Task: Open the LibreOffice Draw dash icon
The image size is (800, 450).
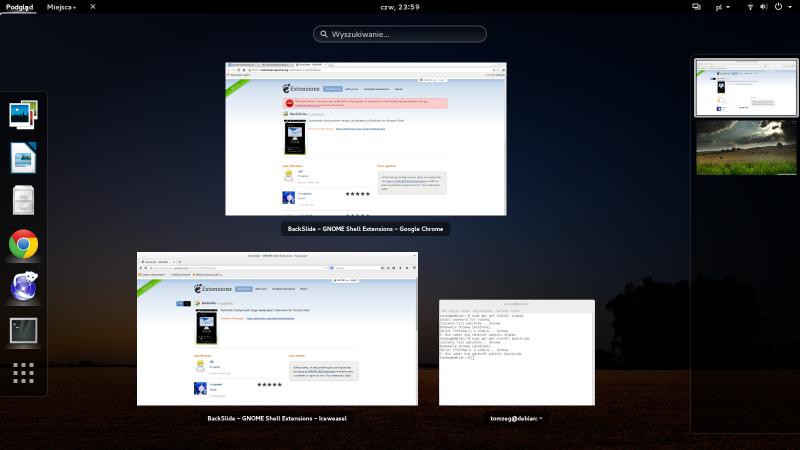Action: click(23, 158)
